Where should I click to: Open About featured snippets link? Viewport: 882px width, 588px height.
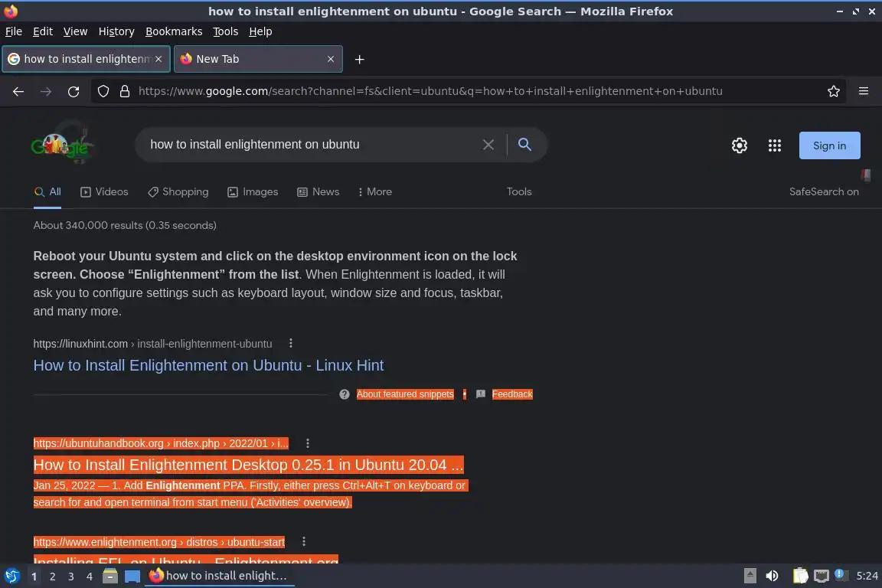(x=405, y=394)
